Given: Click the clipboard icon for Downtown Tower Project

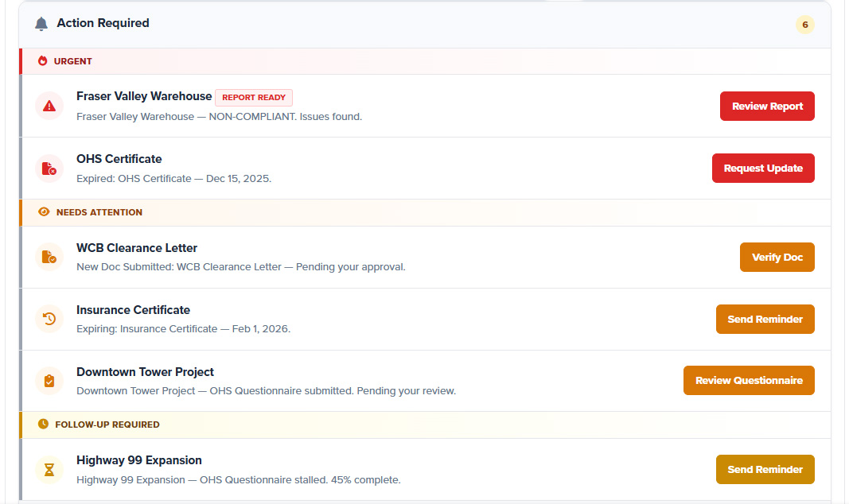Looking at the screenshot, I should [49, 381].
